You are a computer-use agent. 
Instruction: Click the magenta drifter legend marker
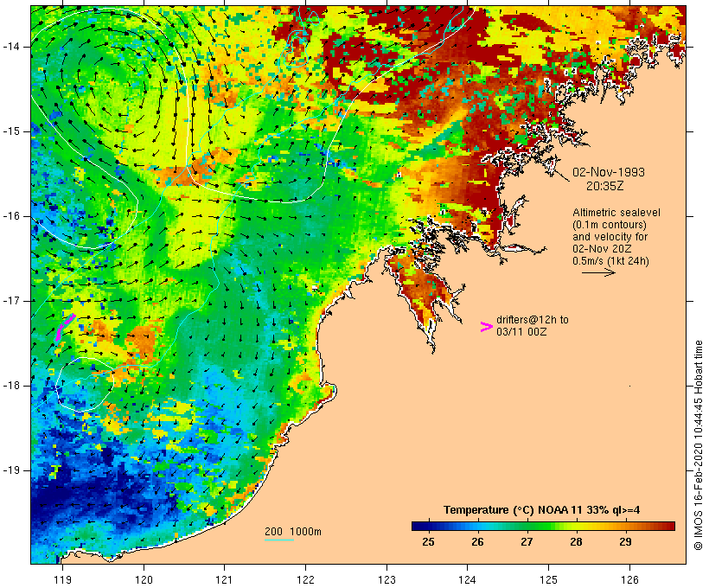click(x=487, y=327)
